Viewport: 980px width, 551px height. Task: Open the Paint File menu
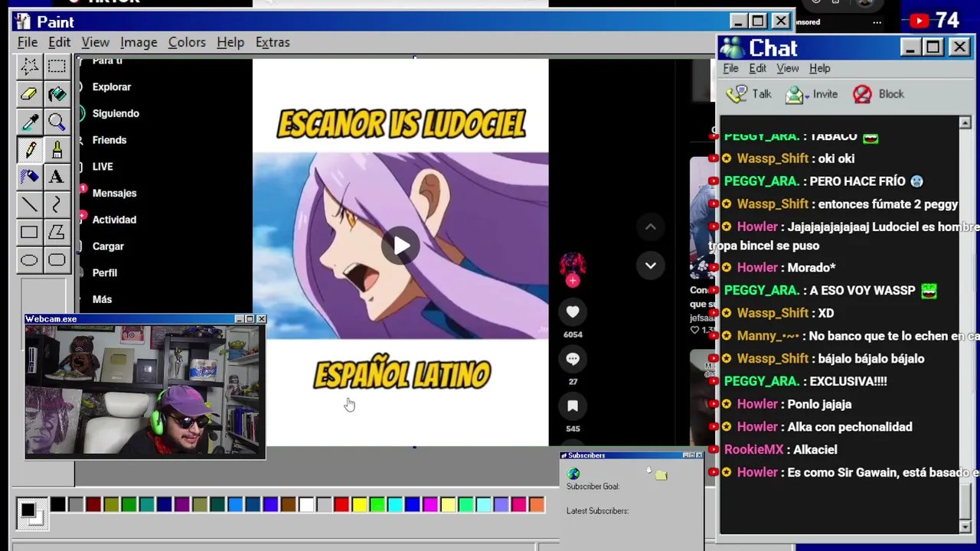pos(28,42)
